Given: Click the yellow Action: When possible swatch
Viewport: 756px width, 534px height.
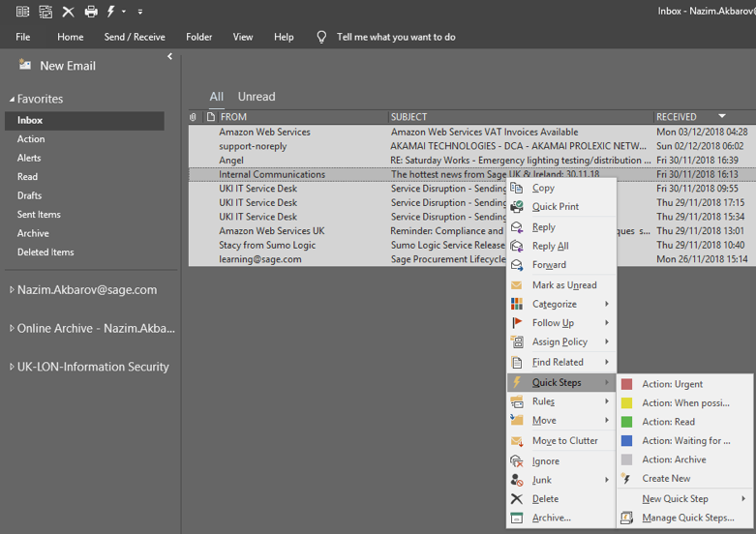Looking at the screenshot, I should click(626, 402).
